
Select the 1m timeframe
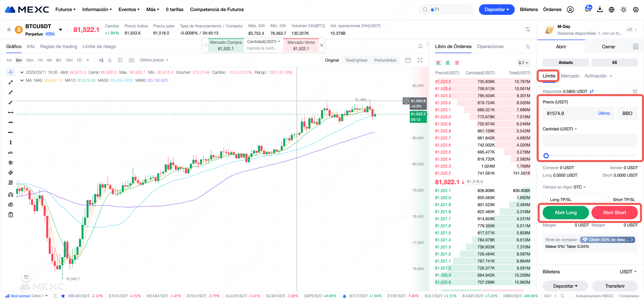click(x=9, y=60)
